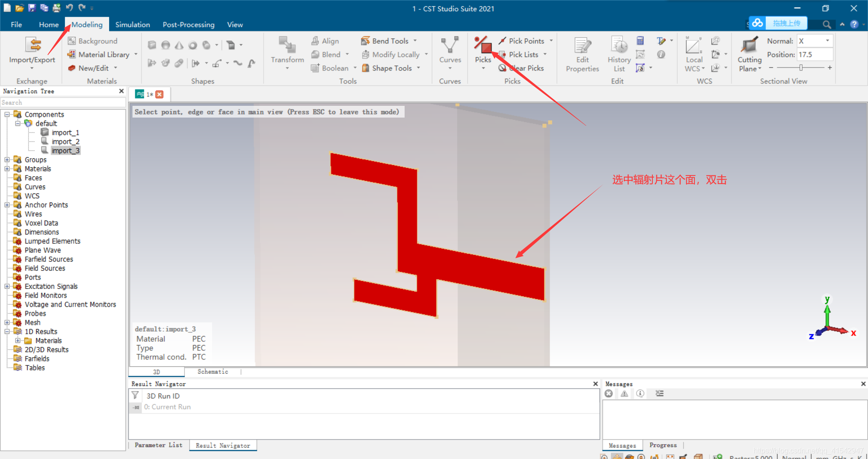Open the File menu

coord(16,24)
